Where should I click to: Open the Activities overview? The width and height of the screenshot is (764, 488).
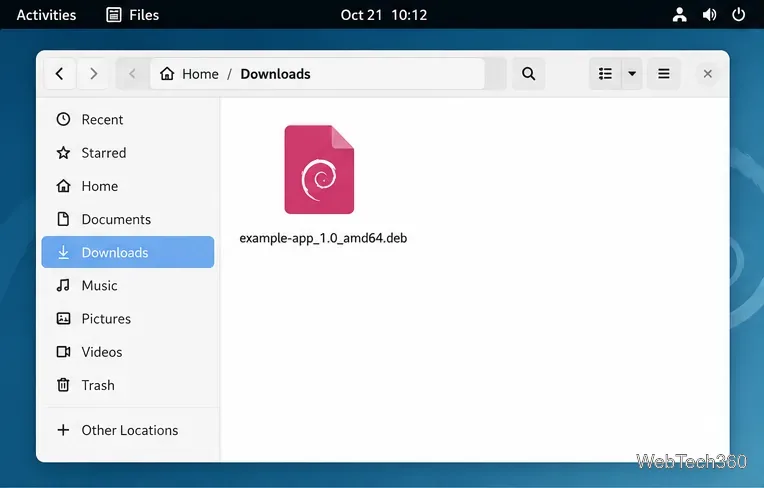[46, 15]
